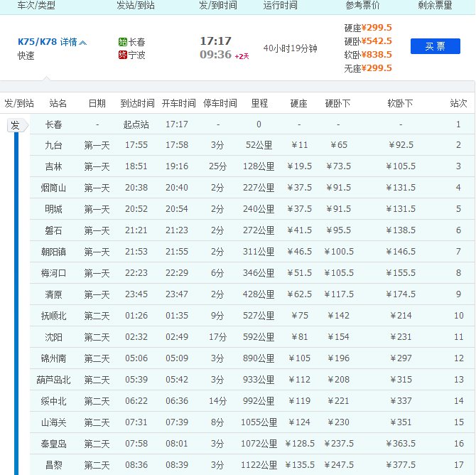
Task: Click the 40小时19分钟 duration text
Action: click(290, 48)
